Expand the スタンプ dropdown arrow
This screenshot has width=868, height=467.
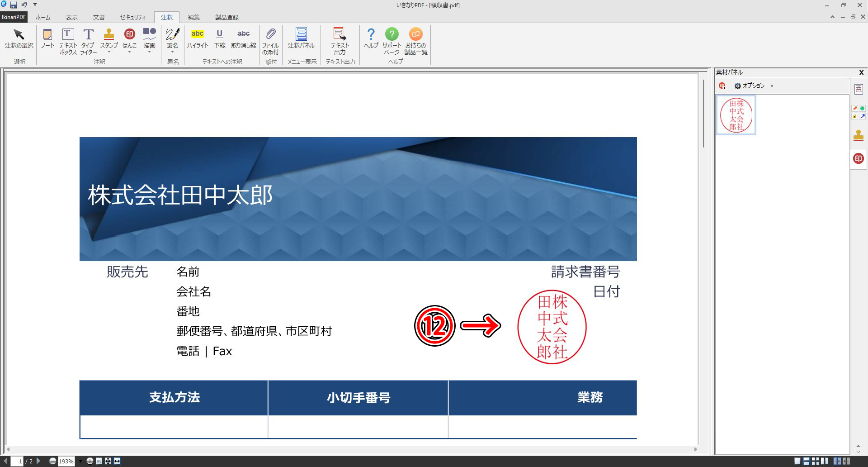(x=109, y=52)
